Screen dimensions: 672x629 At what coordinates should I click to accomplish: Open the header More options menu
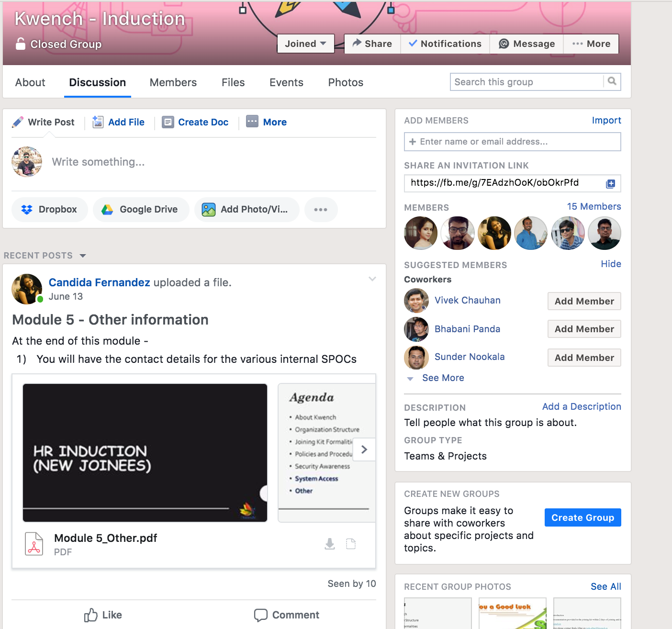pyautogui.click(x=591, y=44)
